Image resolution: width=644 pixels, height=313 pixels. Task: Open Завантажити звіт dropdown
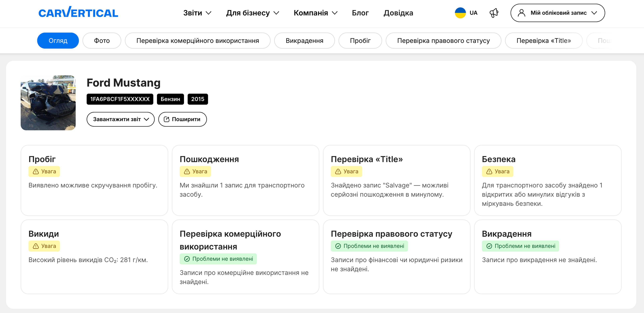point(121,119)
